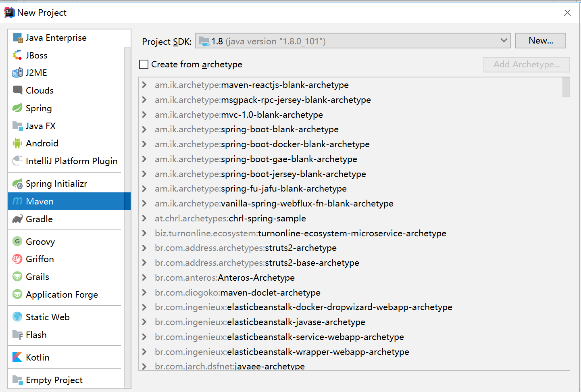Click the IntelliJ logo in title bar

tap(9, 13)
